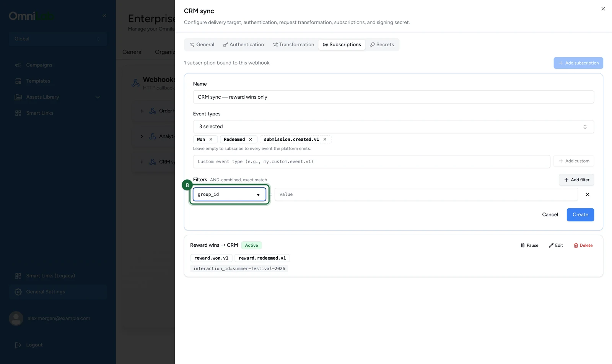This screenshot has height=364, width=612.
Task: Remove the submission.created.v1 tag
Action: (x=325, y=140)
